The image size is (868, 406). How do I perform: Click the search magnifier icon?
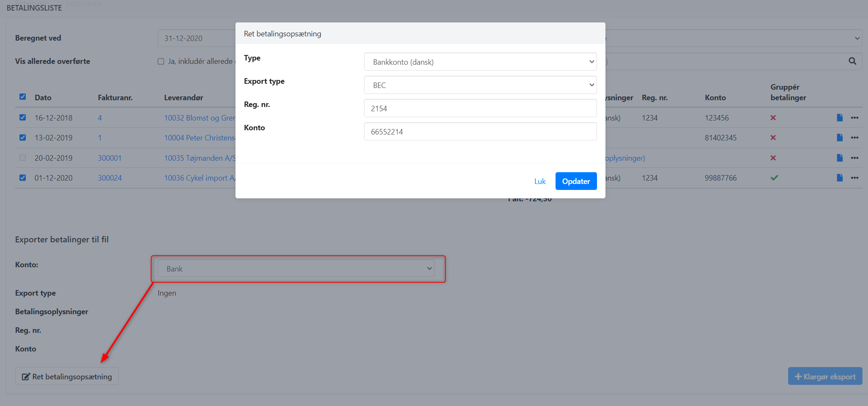pyautogui.click(x=852, y=61)
